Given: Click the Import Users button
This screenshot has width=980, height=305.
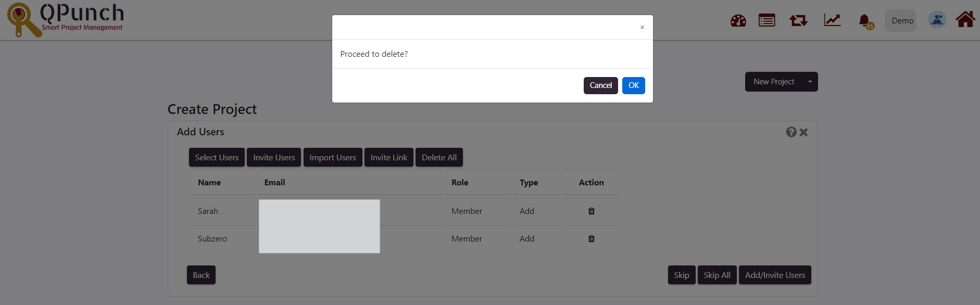Looking at the screenshot, I should click(333, 157).
